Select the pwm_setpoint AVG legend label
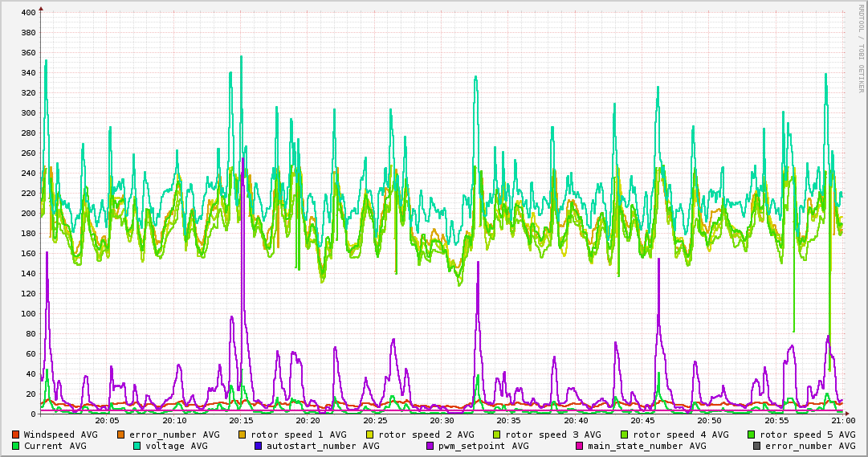 [483, 446]
